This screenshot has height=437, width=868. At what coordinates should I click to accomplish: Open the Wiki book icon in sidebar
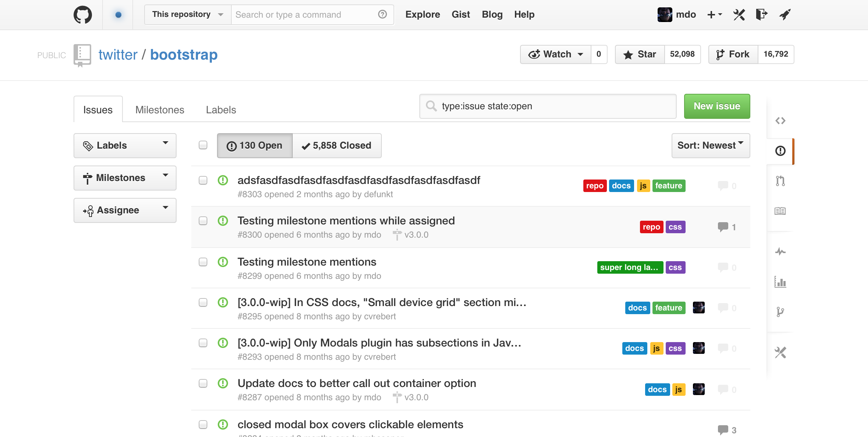coord(780,211)
